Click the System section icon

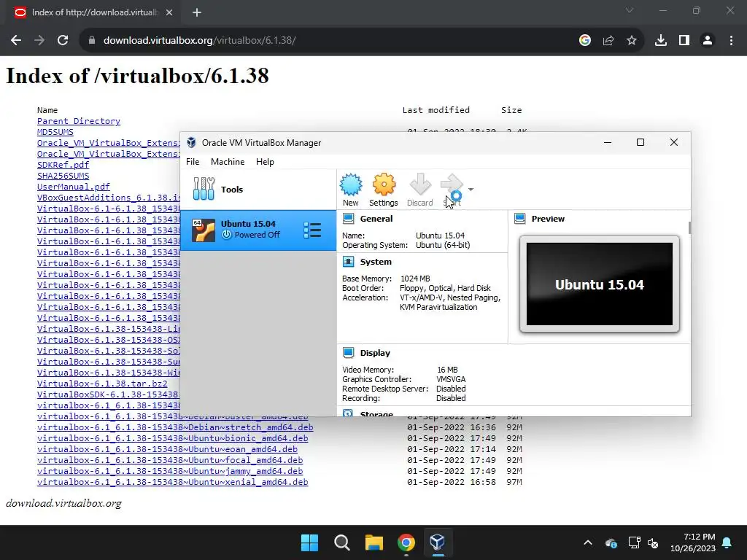[348, 262]
